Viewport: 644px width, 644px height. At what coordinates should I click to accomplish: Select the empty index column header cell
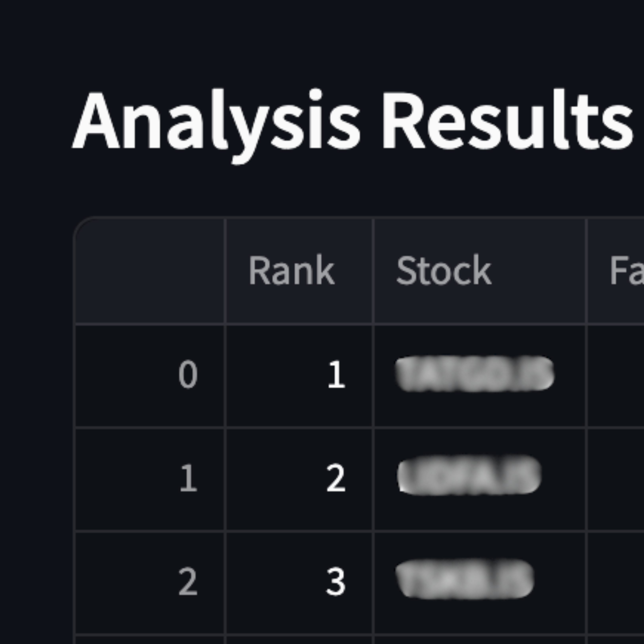(150, 271)
